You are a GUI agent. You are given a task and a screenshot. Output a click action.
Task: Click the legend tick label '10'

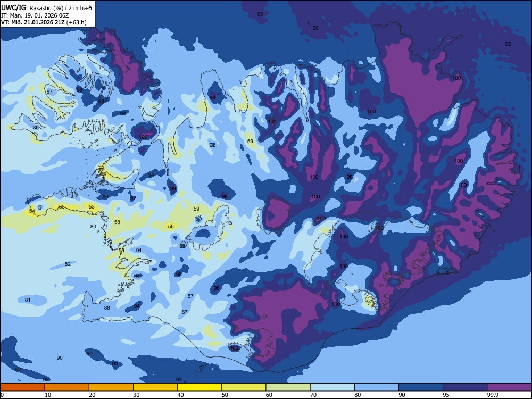48,395
